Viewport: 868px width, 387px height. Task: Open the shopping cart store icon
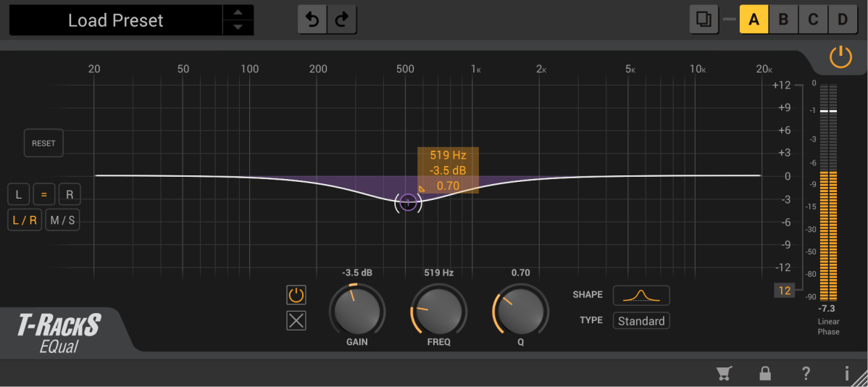click(723, 373)
